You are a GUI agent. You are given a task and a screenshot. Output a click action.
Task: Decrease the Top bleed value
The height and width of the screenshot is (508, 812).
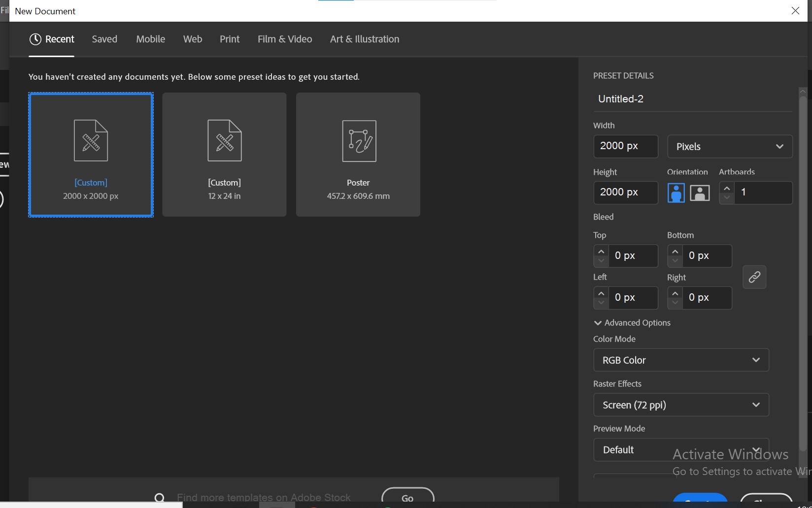point(601,261)
